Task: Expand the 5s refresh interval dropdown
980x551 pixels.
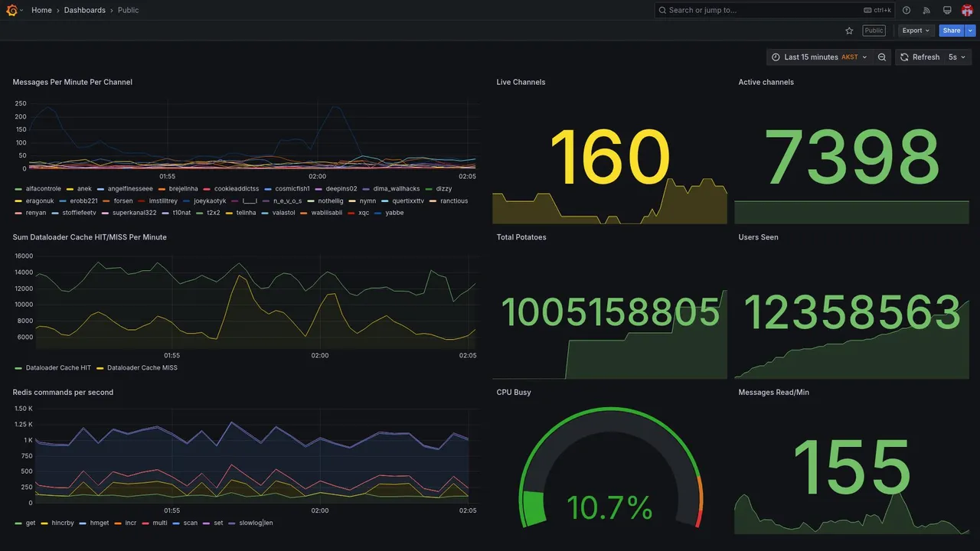Action: (x=958, y=57)
